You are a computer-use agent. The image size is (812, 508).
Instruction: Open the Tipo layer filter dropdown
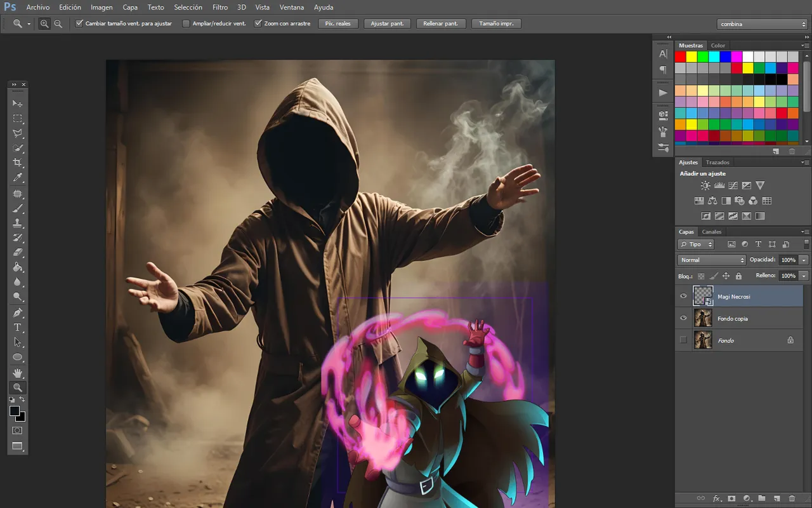pyautogui.click(x=696, y=244)
